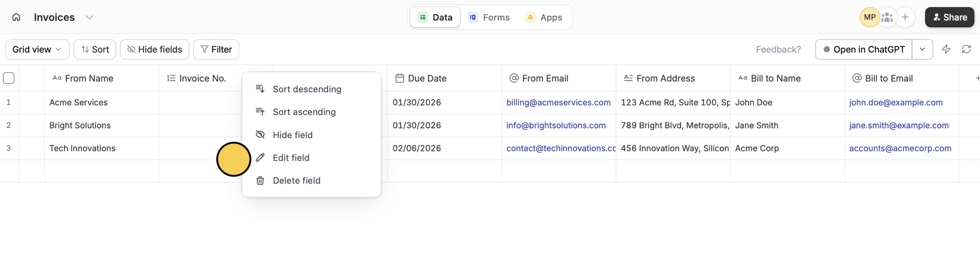Choose Delete field in the context menu
Image resolution: width=980 pixels, height=279 pixels.
(x=311, y=180)
